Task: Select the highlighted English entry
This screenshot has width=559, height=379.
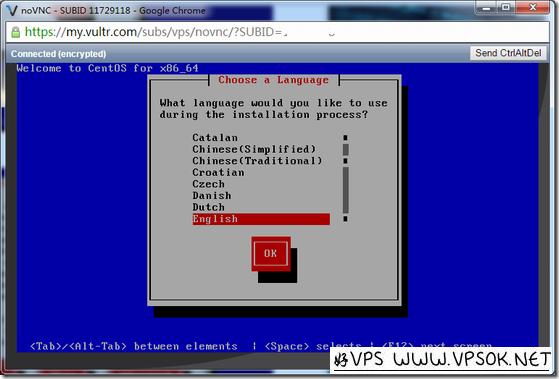Action: [261, 219]
